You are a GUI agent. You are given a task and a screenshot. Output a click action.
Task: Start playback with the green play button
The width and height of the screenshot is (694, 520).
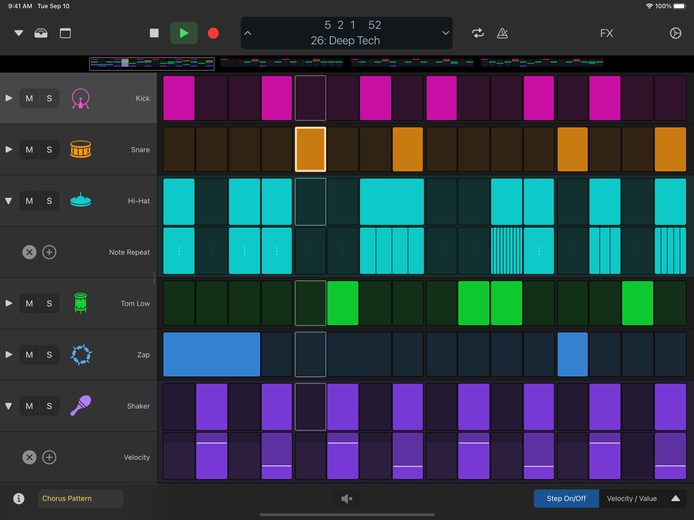point(184,33)
